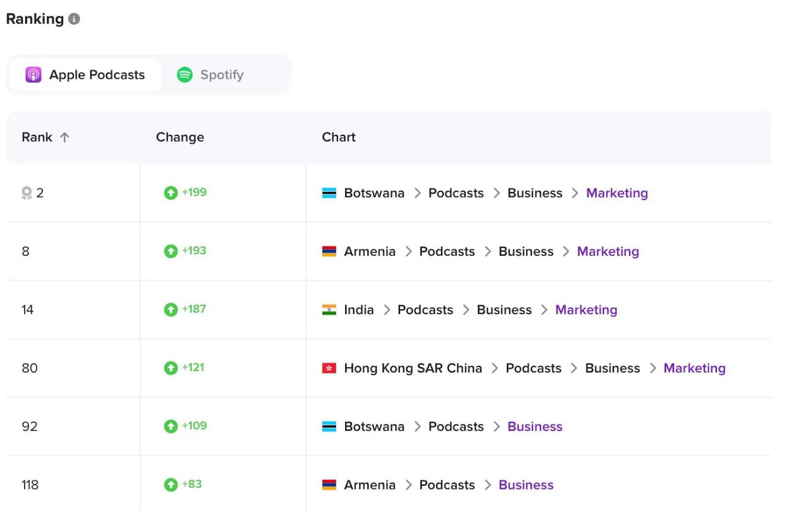Open Marketing link in Armenia rank 8 row
This screenshot has width=788, height=532.
click(x=608, y=251)
